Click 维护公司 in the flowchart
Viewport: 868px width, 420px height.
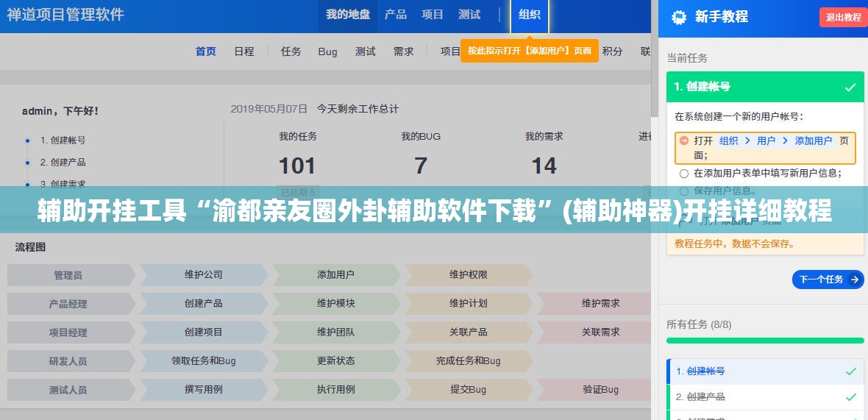click(204, 274)
